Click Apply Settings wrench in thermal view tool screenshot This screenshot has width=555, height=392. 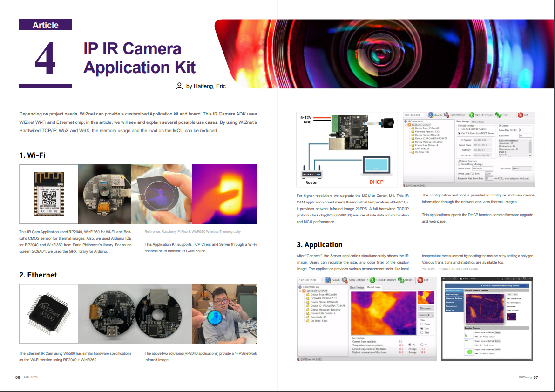[x=345, y=280]
